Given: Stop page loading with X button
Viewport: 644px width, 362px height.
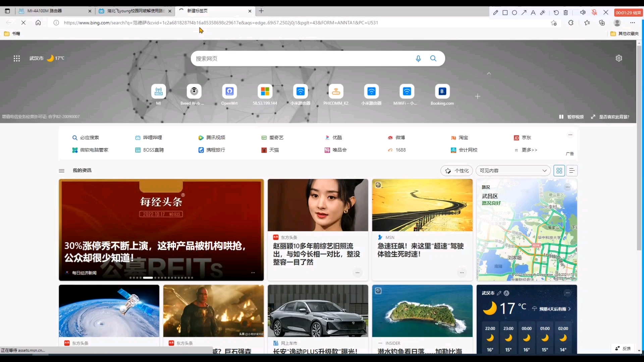Looking at the screenshot, I should coord(23,23).
